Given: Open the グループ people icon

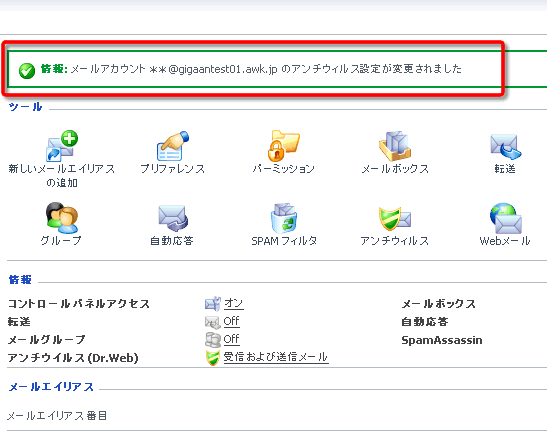Looking at the screenshot, I should pos(62,218).
